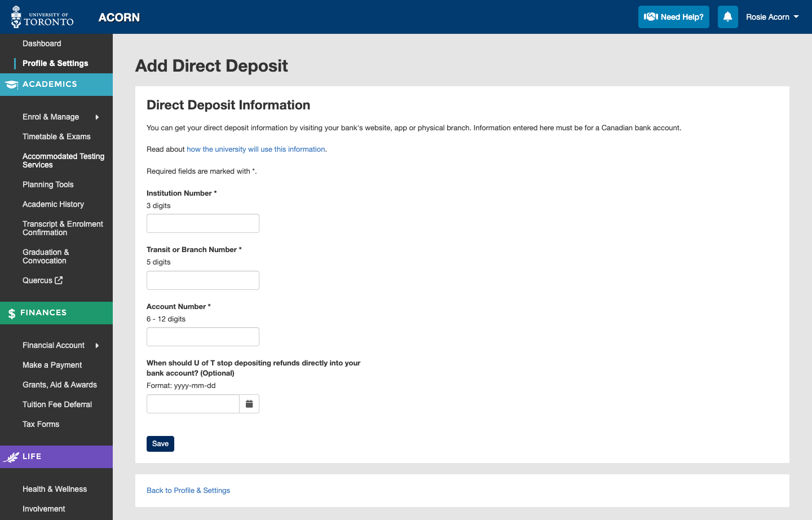Focus the Institution Number field

(x=203, y=223)
